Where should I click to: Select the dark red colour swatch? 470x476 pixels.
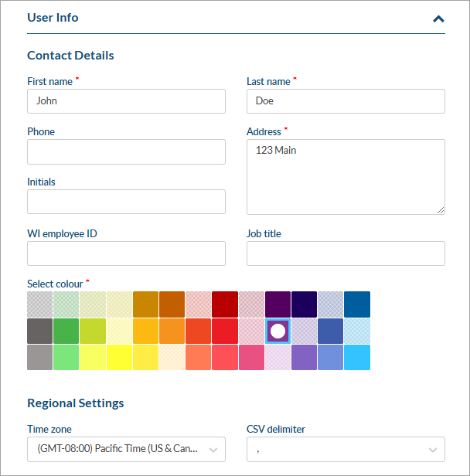coord(225,304)
